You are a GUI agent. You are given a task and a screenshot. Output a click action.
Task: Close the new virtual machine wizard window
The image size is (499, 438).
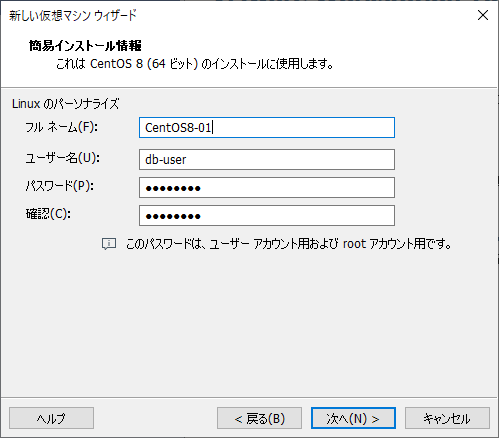click(483, 15)
